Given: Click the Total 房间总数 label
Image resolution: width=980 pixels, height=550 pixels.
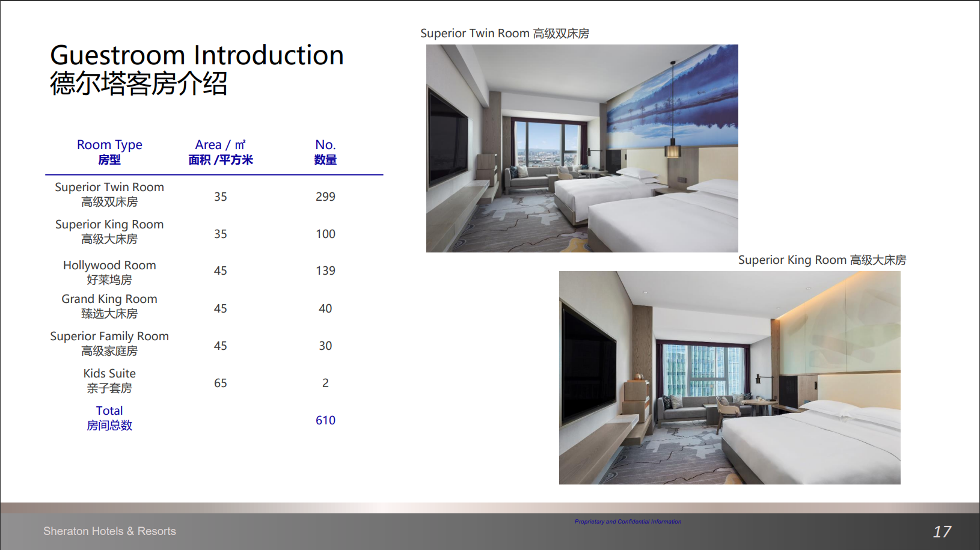Looking at the screenshot, I should click(109, 418).
